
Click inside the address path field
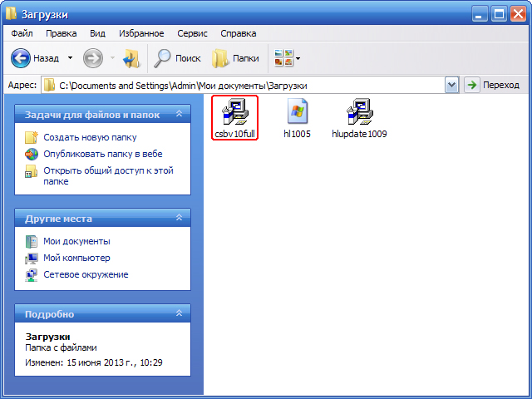point(249,86)
